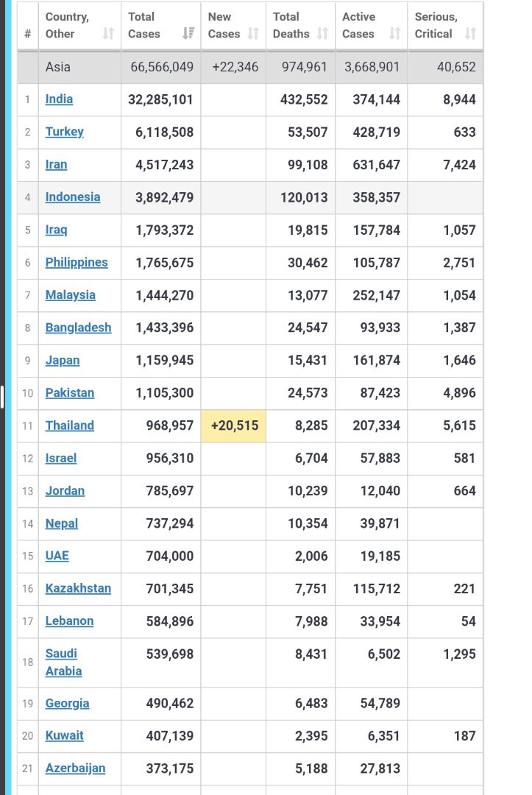
Task: Open the Saudi Arabia link
Action: pos(63,662)
